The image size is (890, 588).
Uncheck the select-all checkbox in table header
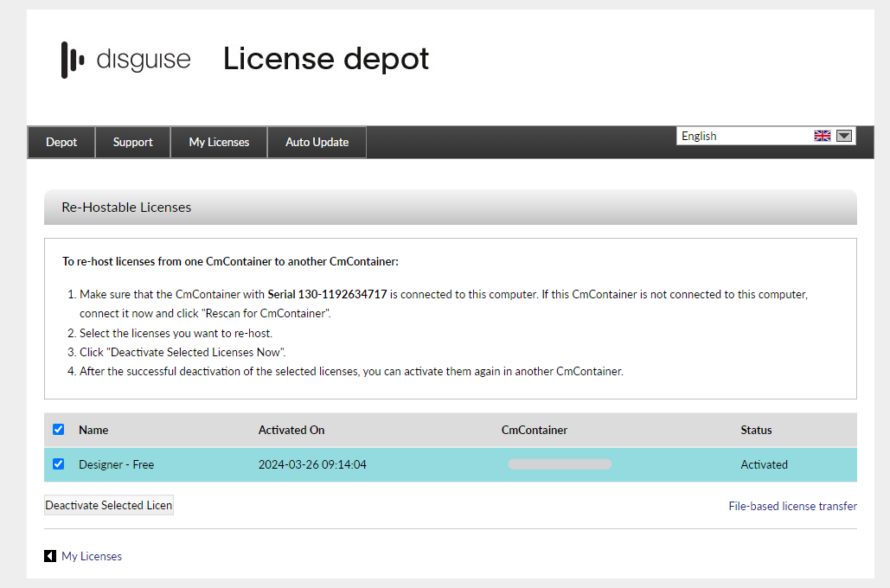tap(58, 429)
